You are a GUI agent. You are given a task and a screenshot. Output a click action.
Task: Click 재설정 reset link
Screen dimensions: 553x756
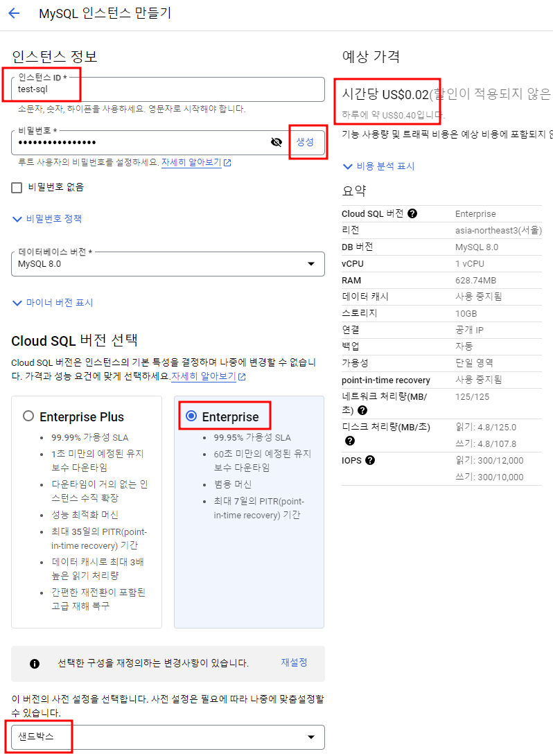tap(294, 662)
